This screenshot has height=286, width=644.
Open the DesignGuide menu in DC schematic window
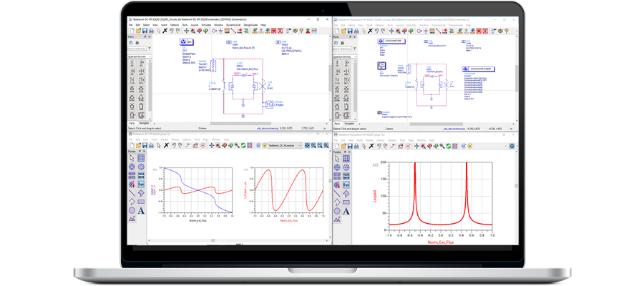251,25
